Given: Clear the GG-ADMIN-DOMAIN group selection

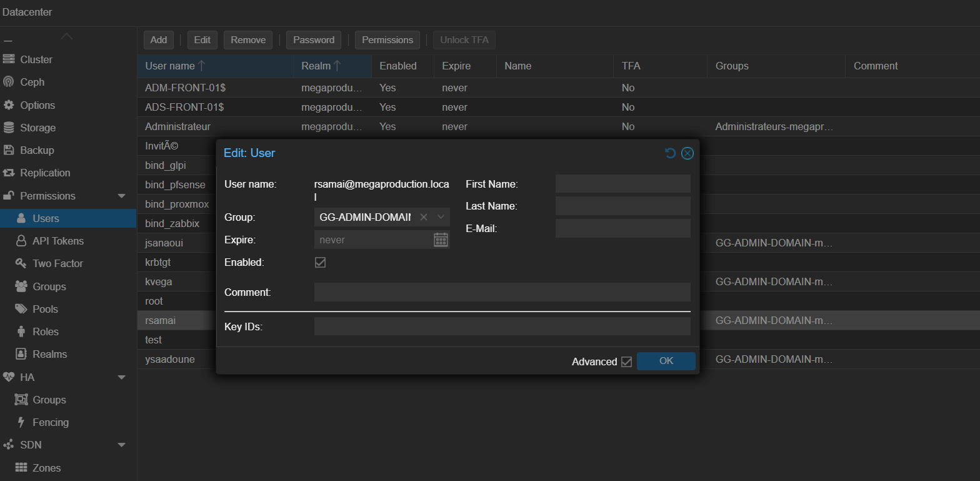Looking at the screenshot, I should click(423, 217).
